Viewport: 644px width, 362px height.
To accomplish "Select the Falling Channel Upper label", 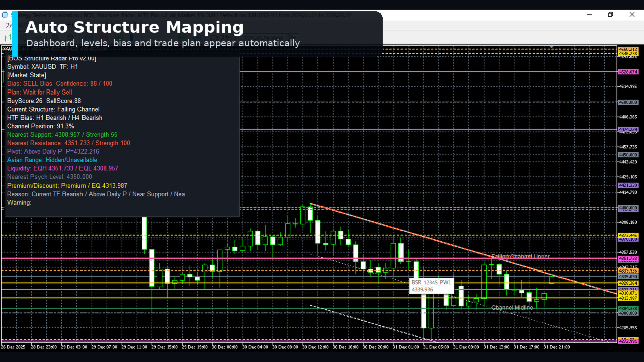I will 520,257.
